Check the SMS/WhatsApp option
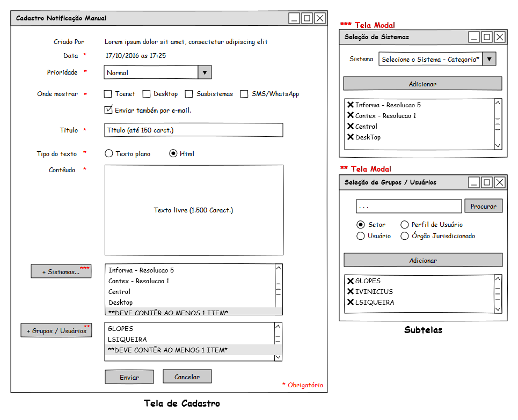Viewport: 518px width, 420px height. coord(244,94)
